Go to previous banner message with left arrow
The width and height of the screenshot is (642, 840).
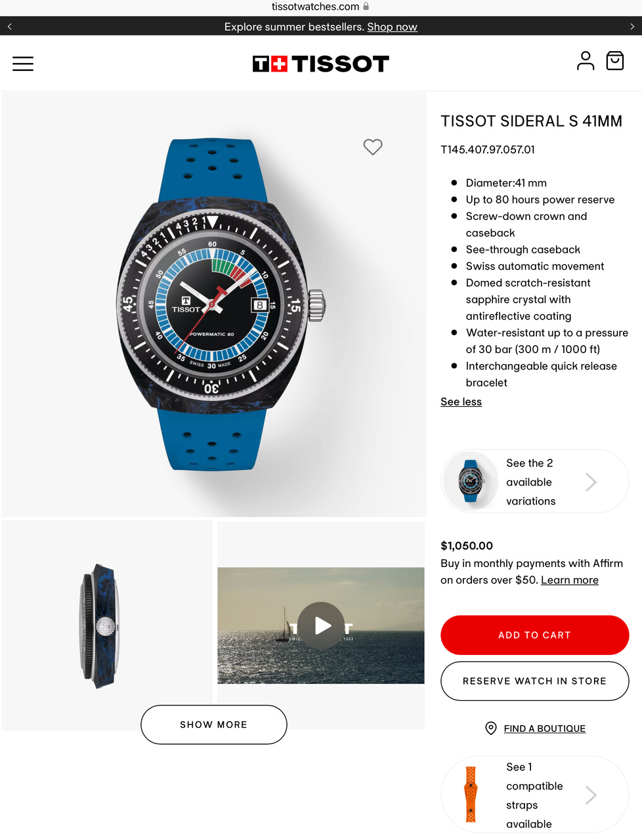10,26
